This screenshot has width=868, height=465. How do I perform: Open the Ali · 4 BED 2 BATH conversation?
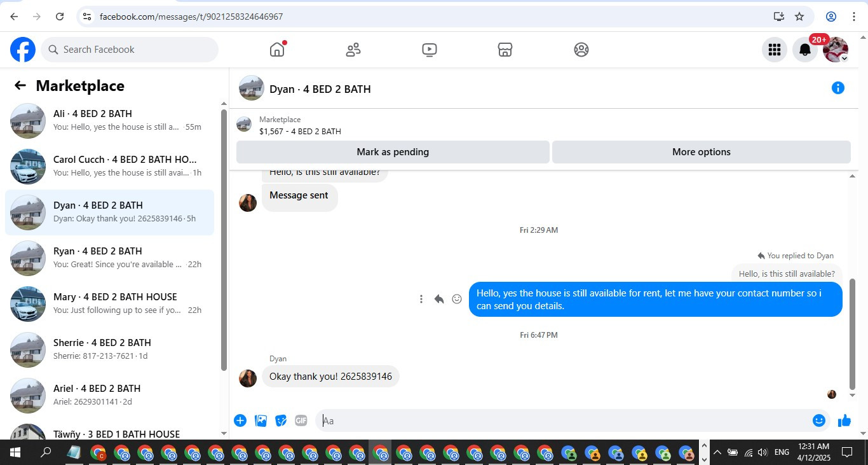coord(109,120)
